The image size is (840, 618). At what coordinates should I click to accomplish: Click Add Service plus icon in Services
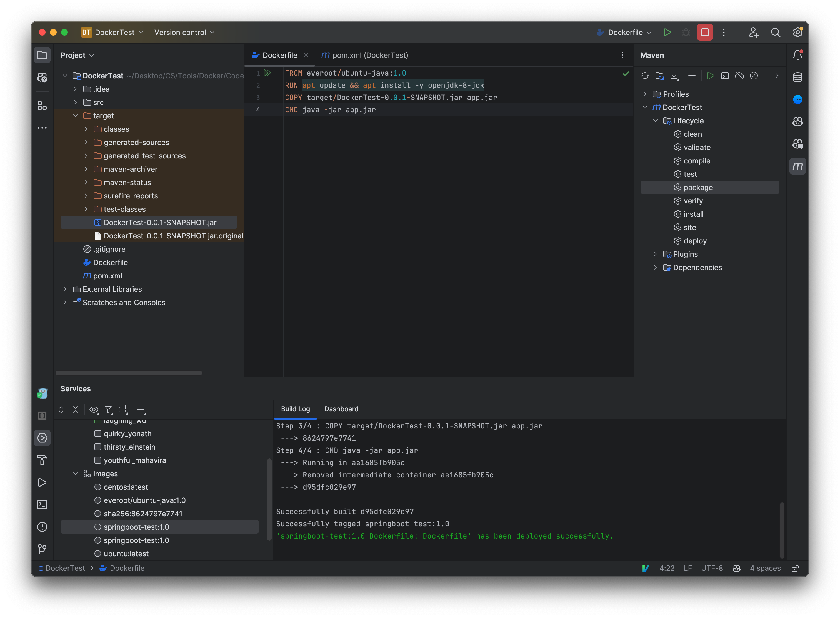coord(141,410)
